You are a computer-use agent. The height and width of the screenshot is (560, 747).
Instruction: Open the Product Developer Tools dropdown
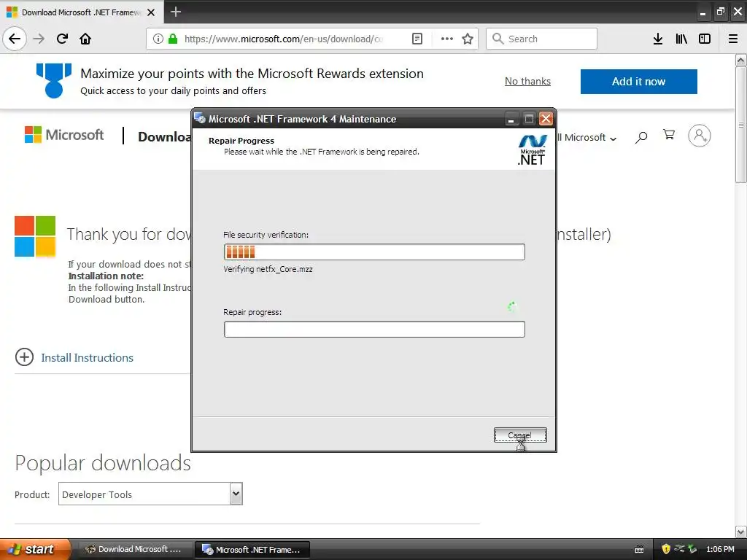pyautogui.click(x=150, y=494)
